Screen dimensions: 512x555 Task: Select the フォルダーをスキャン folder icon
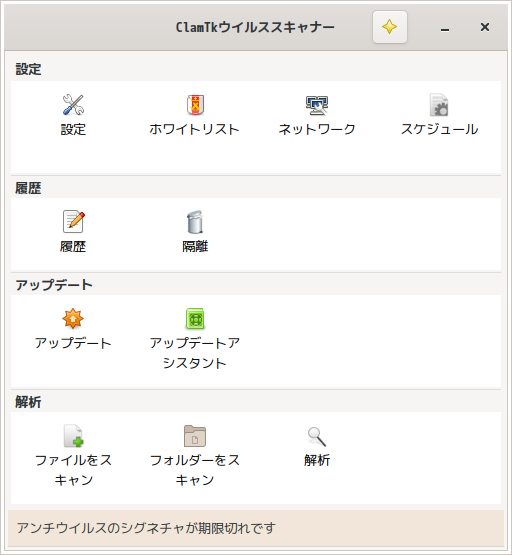195,436
